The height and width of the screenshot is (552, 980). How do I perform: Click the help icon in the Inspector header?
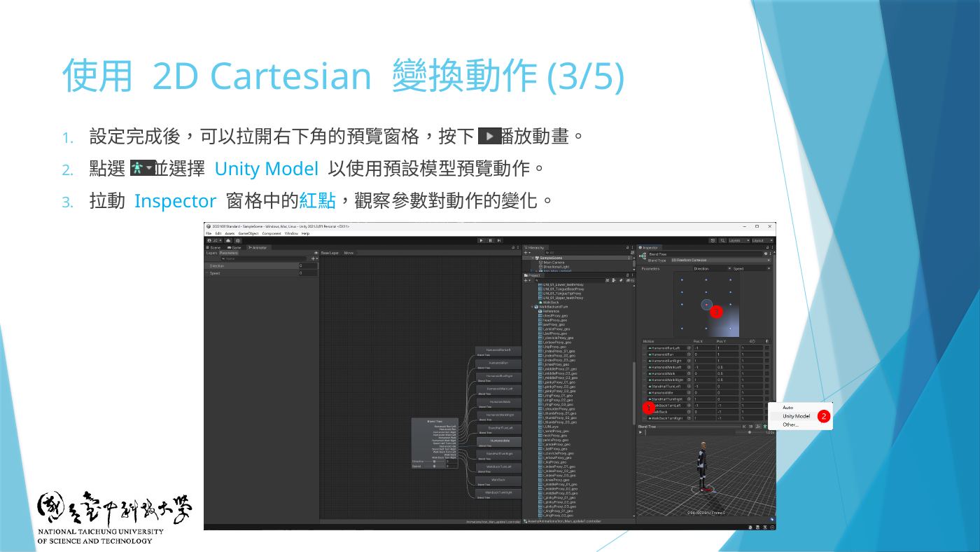[x=764, y=254]
